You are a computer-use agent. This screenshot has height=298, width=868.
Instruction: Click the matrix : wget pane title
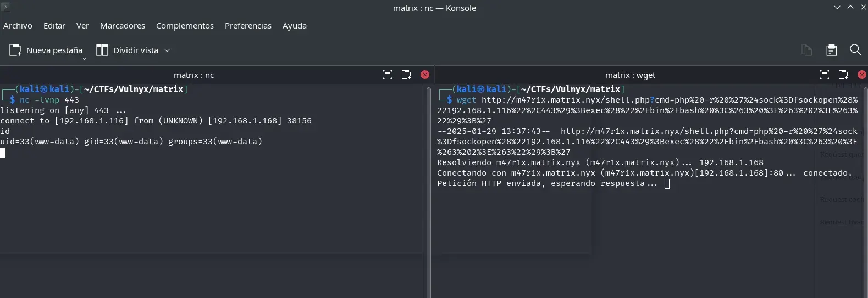click(x=630, y=75)
